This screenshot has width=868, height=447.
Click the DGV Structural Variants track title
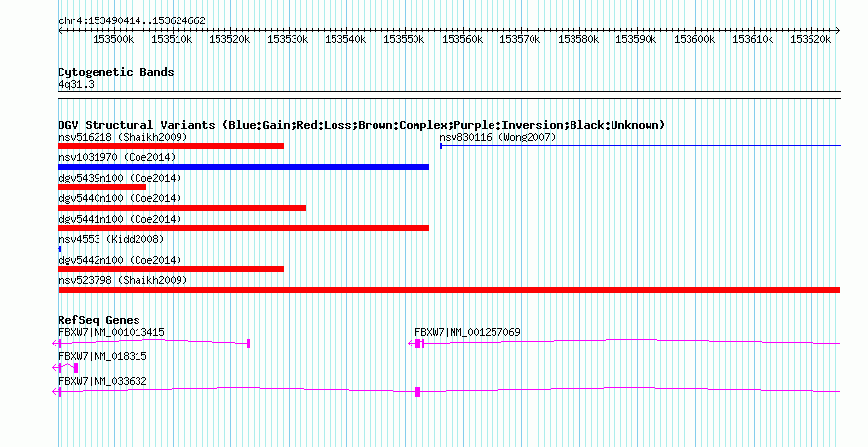tap(362, 125)
